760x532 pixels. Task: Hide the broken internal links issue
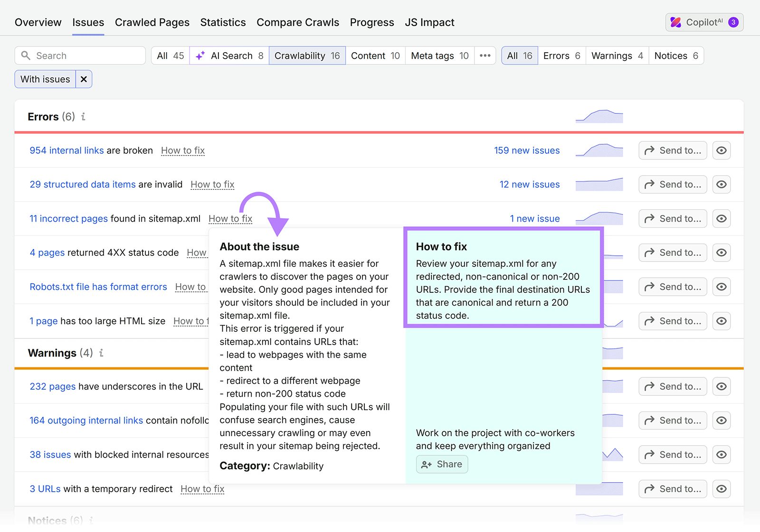721,150
